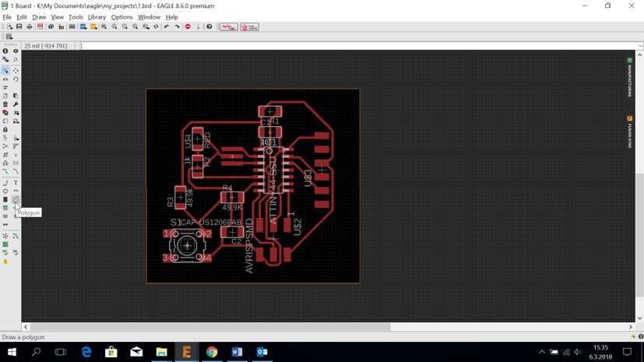
Task: Select the Lock tool
Action: coord(5,129)
